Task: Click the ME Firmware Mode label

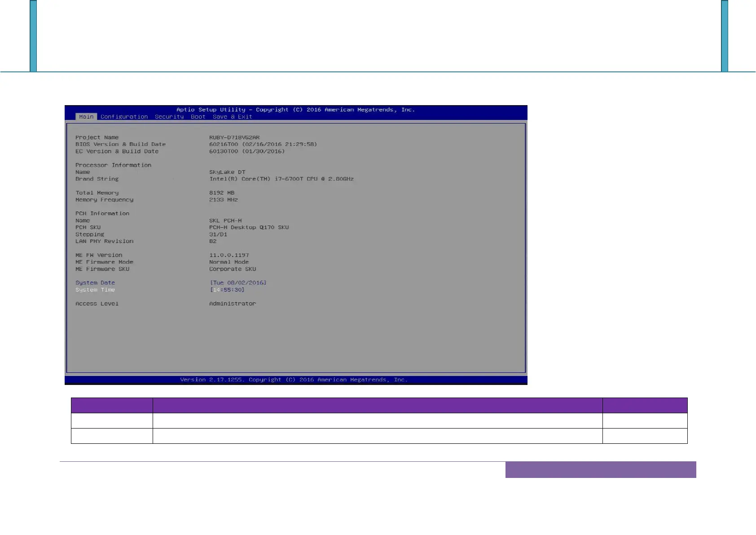Action: click(x=104, y=262)
